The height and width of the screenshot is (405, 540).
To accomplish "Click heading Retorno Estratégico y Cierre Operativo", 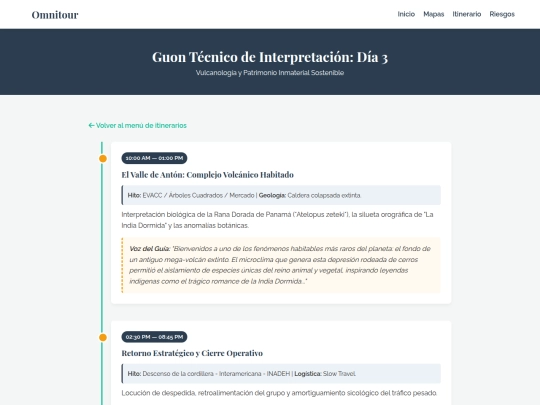I will coord(192,353).
